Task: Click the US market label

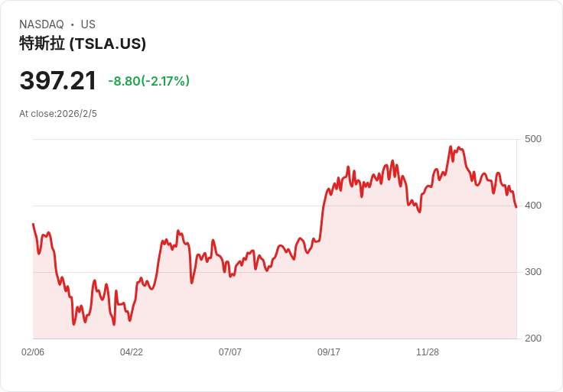Action: pos(88,24)
